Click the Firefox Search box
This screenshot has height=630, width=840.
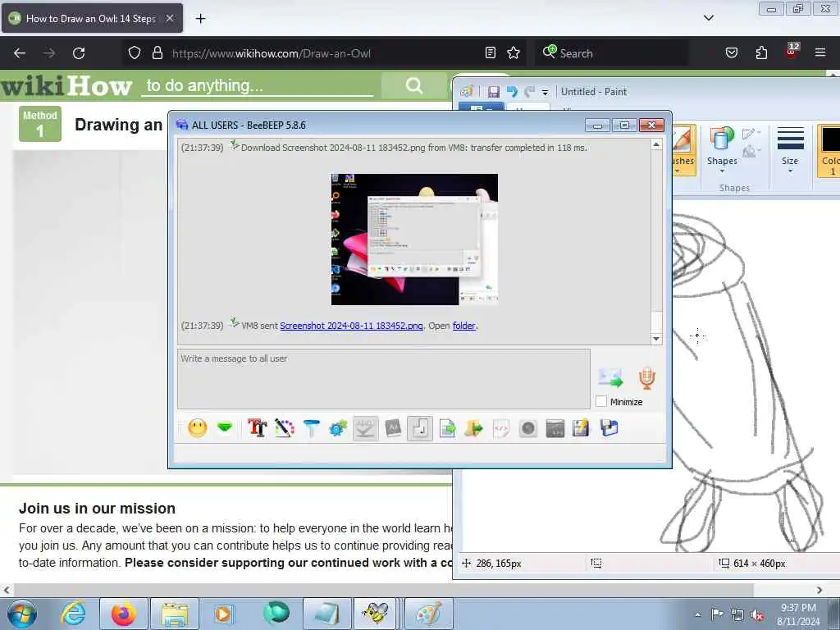tap(612, 53)
